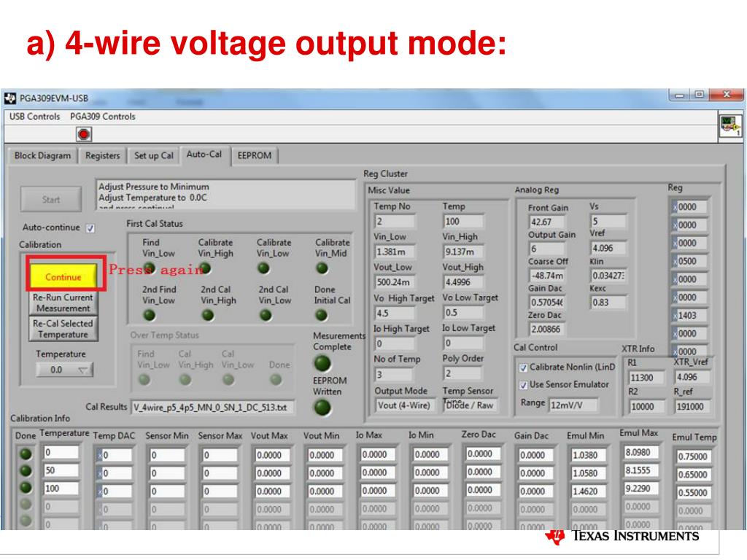The width and height of the screenshot is (747, 560).
Task: Open the PGA309 Controls menu
Action: pos(102,116)
